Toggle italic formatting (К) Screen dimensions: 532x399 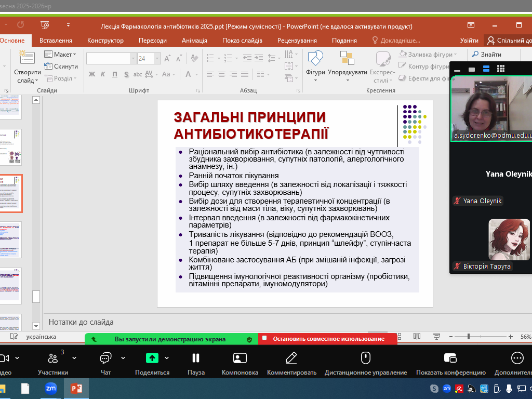[x=103, y=74]
